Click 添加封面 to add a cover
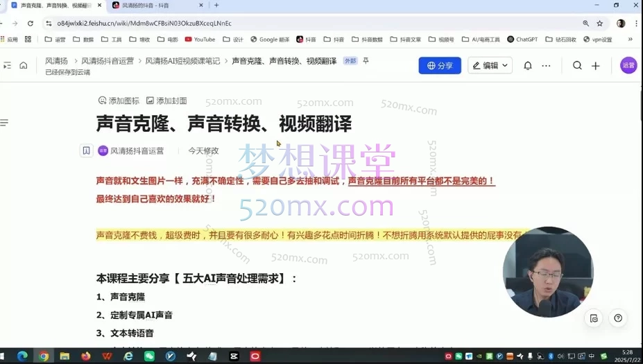Screen dimensions: 643x364 (x=167, y=101)
